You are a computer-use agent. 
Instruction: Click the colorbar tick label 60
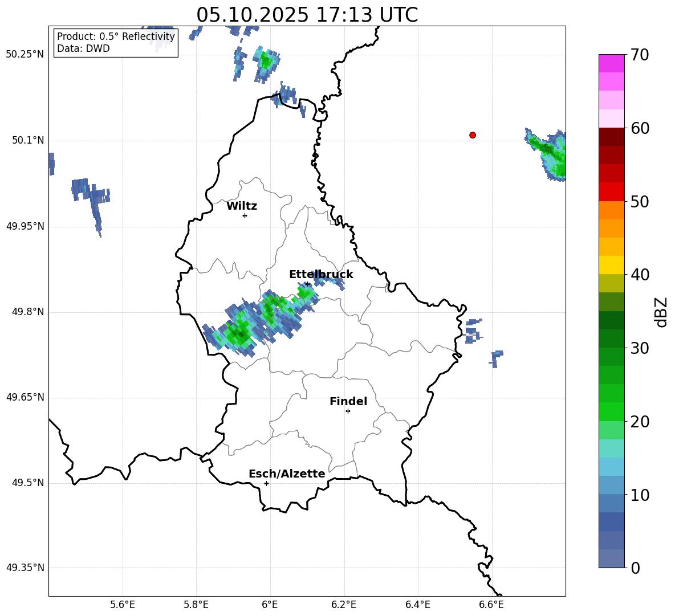(x=640, y=128)
